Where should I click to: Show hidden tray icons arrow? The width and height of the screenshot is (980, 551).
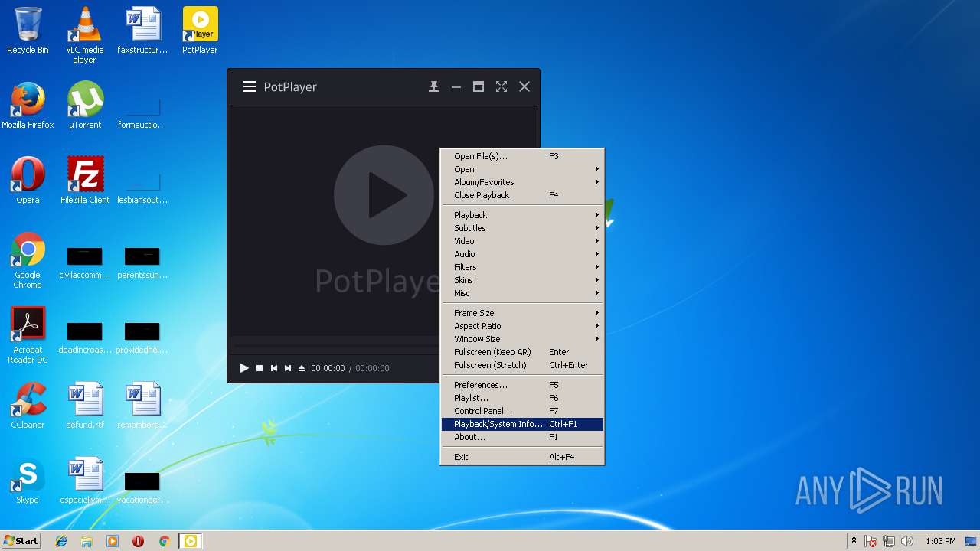click(854, 541)
